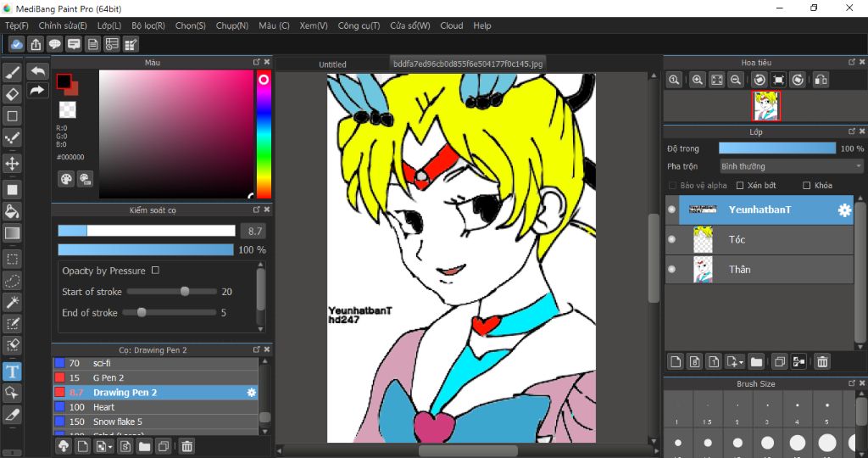Select the Brush tool in left toolbar
868x458 pixels.
(12, 73)
